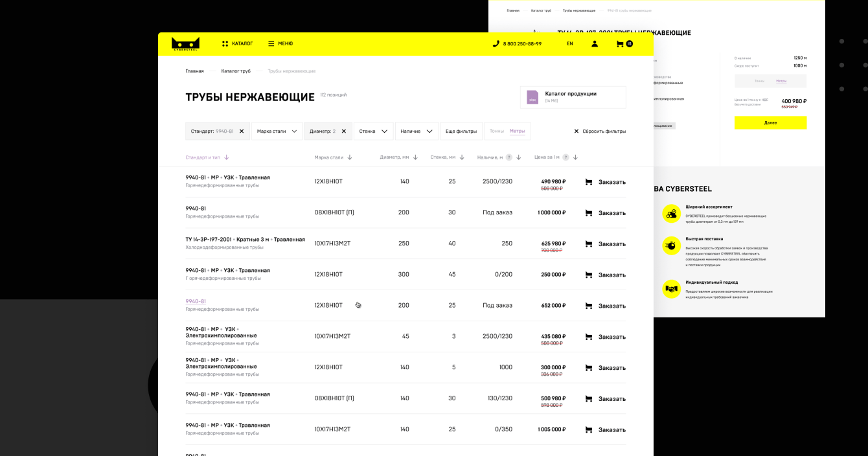Open the shopping cart icon

tap(620, 43)
